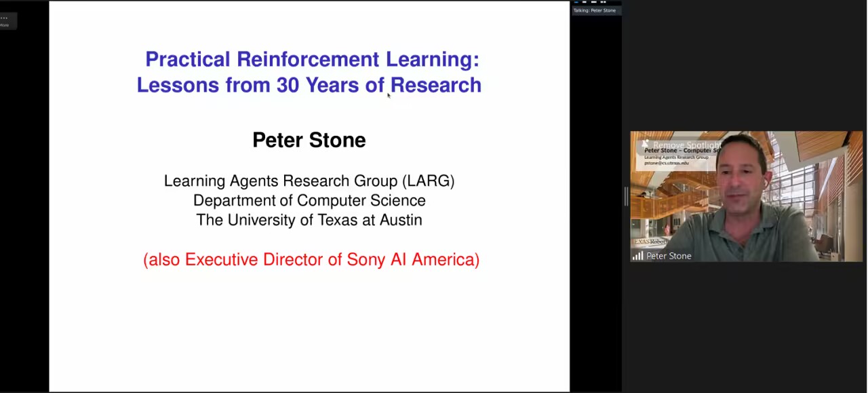The image size is (868, 393).
Task: Click the Department of Computer Science line
Action: click(x=309, y=201)
